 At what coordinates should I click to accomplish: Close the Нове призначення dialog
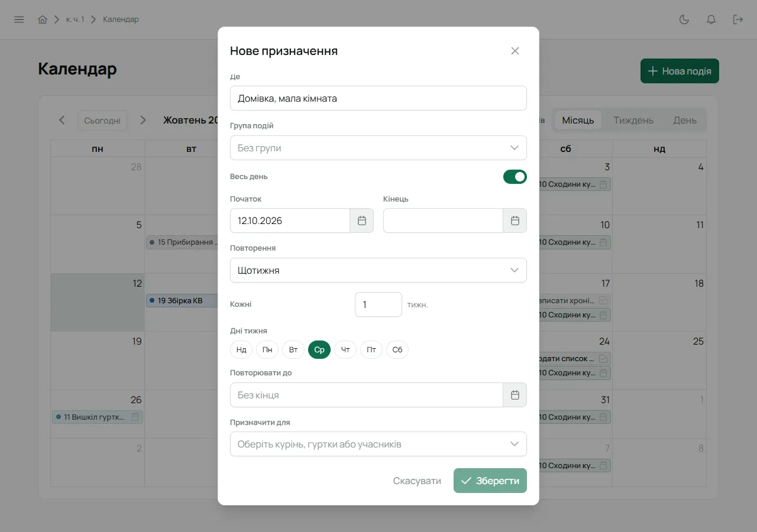click(515, 51)
